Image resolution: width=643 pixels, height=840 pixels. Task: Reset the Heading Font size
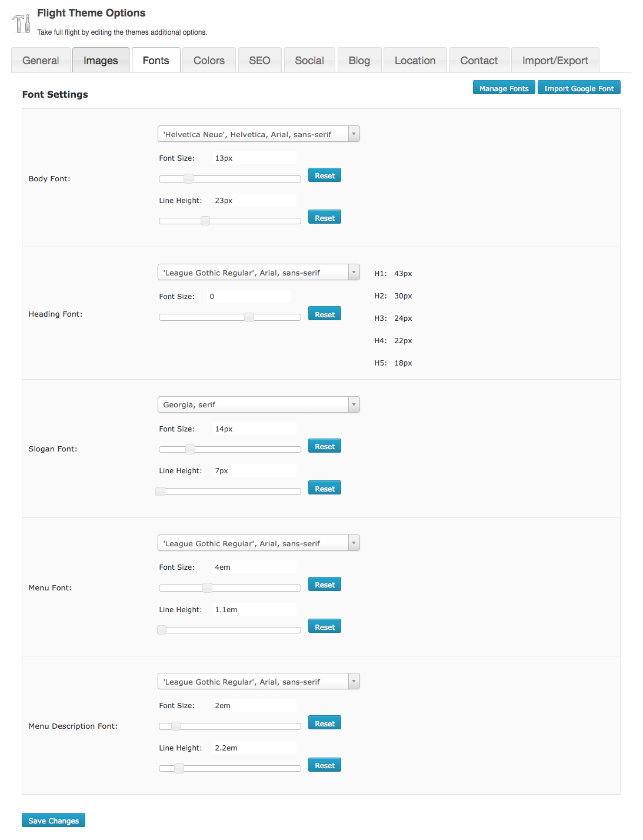(x=324, y=314)
